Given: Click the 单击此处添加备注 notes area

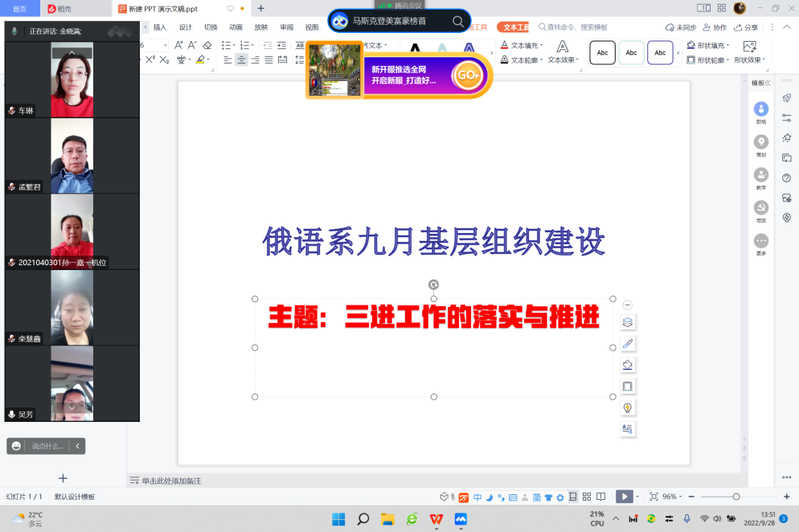Looking at the screenshot, I should pyautogui.click(x=171, y=480).
